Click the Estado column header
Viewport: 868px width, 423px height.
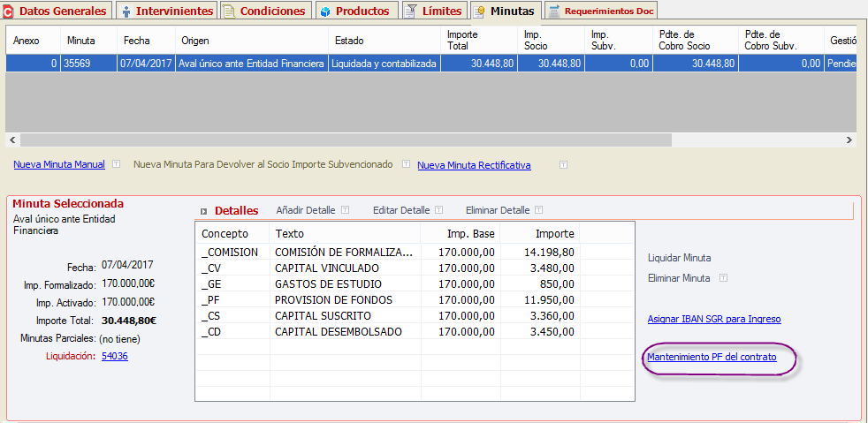click(x=385, y=41)
